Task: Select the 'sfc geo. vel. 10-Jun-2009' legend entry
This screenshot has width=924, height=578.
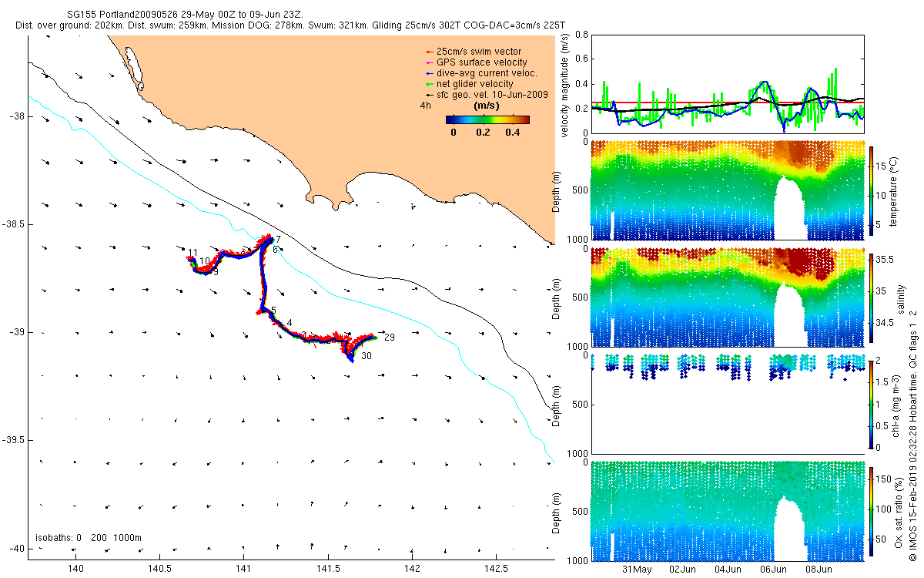Action: [486, 94]
